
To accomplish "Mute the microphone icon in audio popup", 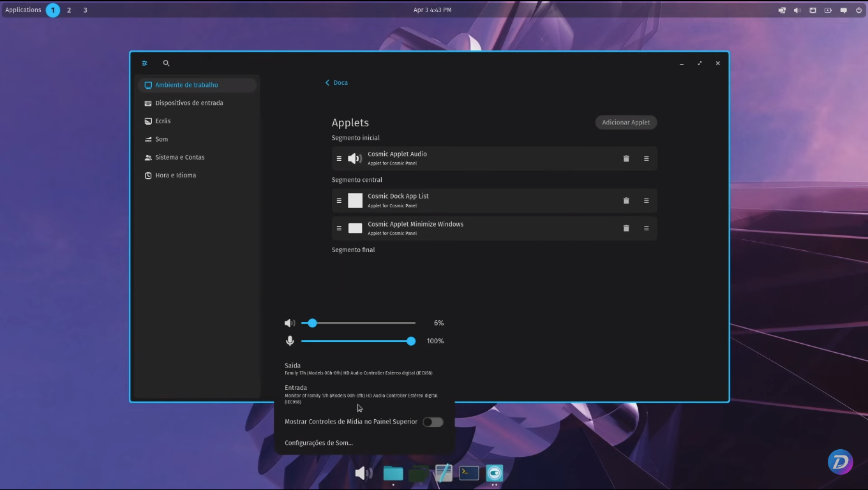I will tap(290, 341).
